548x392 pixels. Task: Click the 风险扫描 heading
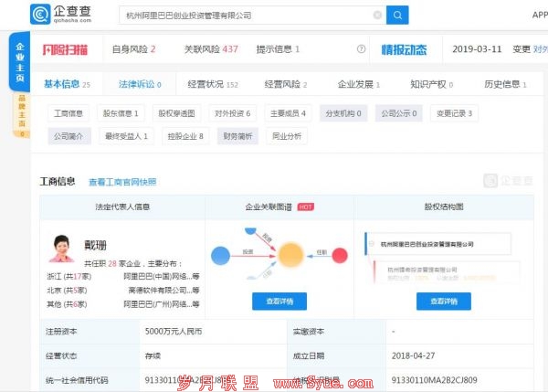[x=65, y=49]
